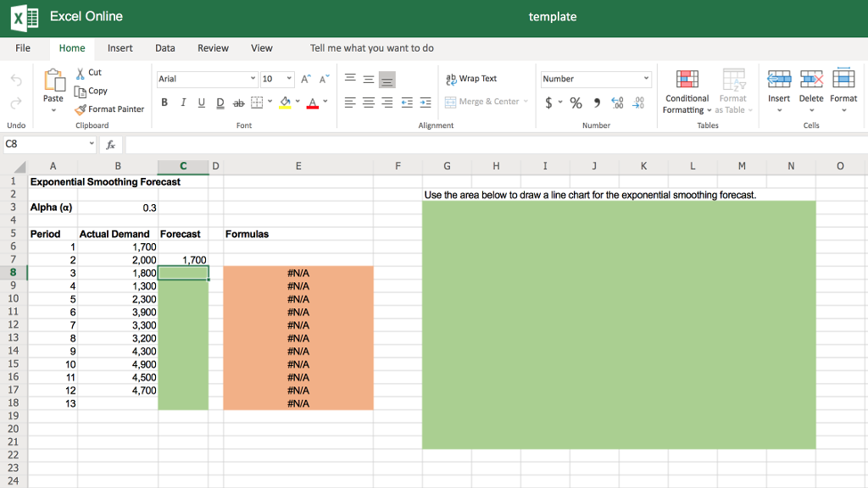Toggle bold formatting
This screenshot has height=488, width=868.
(164, 103)
